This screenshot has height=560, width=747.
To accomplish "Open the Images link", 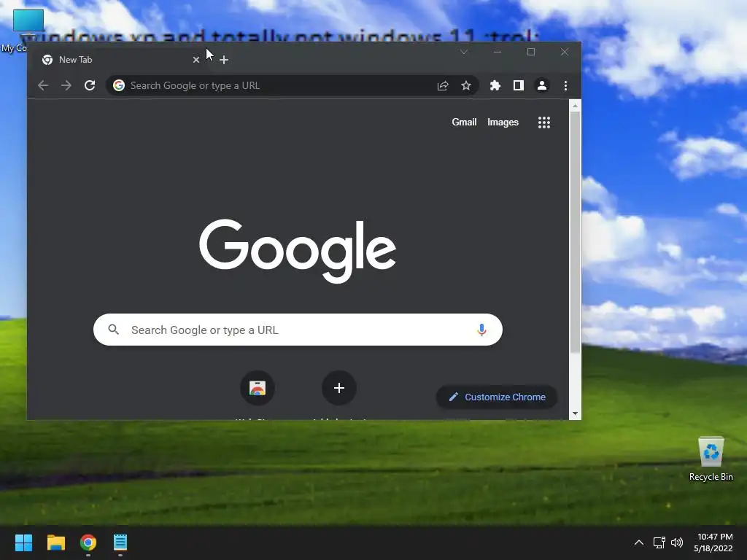I will tap(503, 122).
